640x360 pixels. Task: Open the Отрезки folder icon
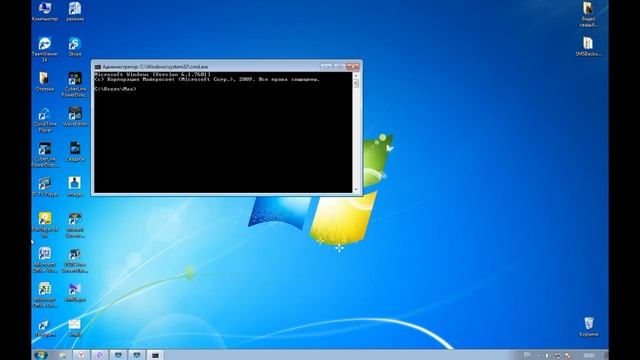point(44,82)
